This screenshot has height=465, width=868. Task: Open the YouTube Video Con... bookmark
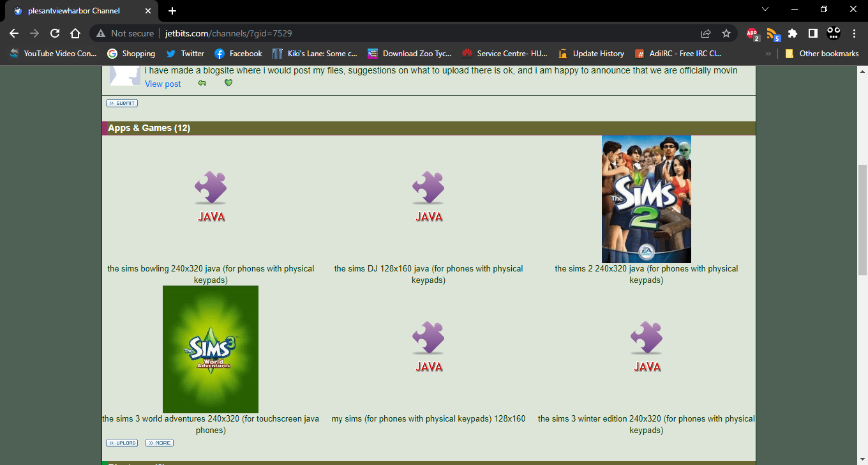(54, 54)
